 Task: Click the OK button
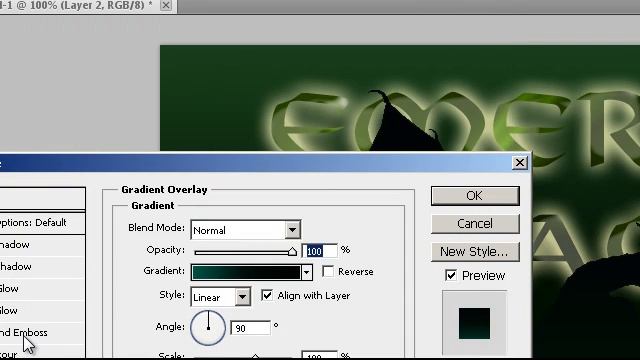475,196
